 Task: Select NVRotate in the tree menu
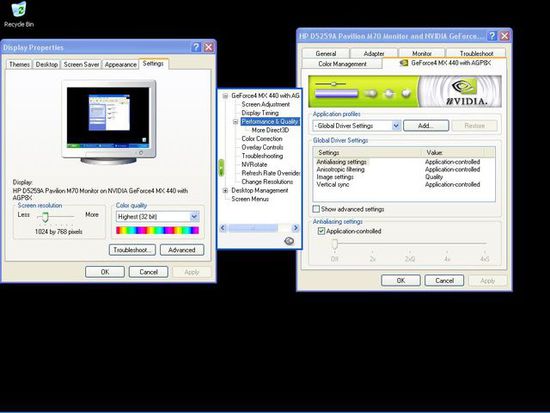coord(254,165)
